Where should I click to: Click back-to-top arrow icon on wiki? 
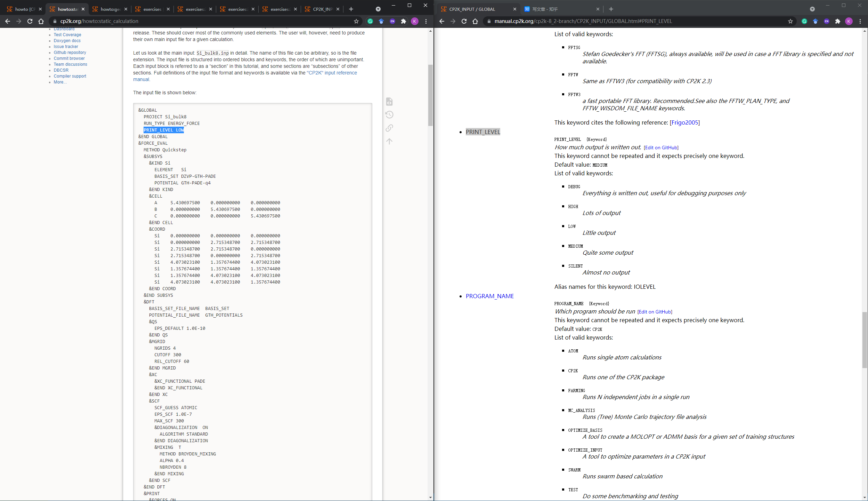tap(389, 141)
